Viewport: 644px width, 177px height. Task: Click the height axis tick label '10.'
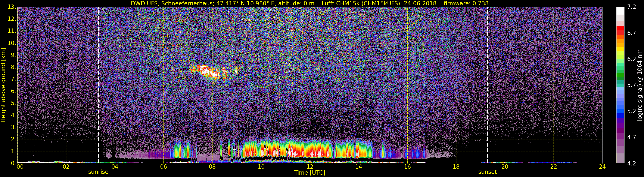point(12,43)
